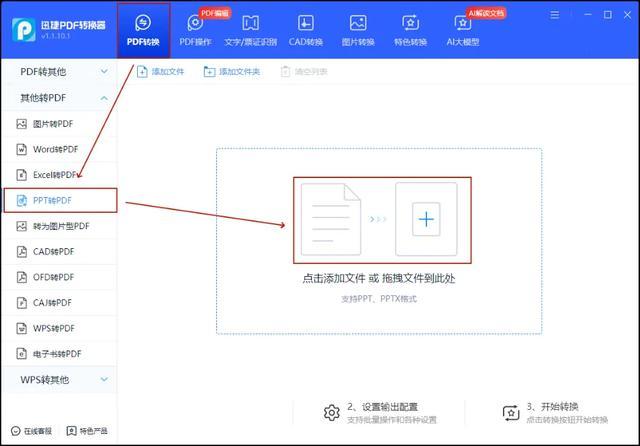Click 点击添加文件 或 拖拽文件到此处 text
The width and height of the screenshot is (640, 446).
(x=379, y=279)
